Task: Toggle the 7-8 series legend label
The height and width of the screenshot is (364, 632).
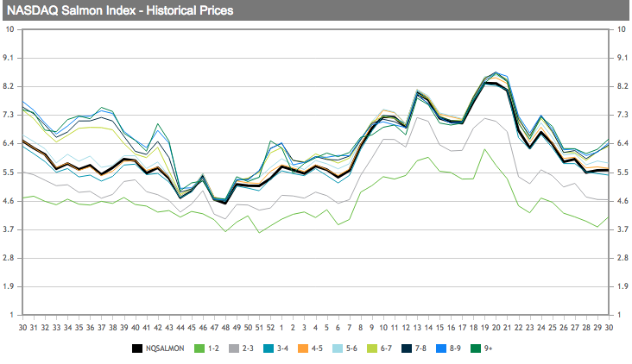Action: (420, 348)
